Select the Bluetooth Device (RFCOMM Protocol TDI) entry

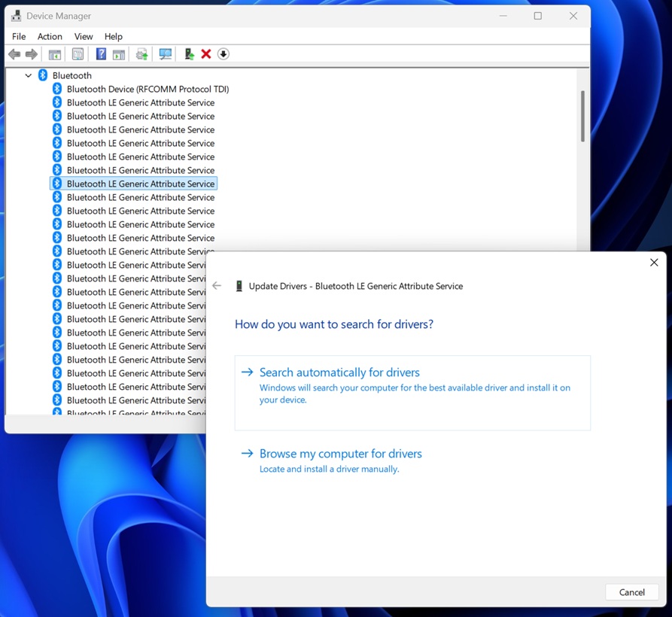click(x=147, y=88)
